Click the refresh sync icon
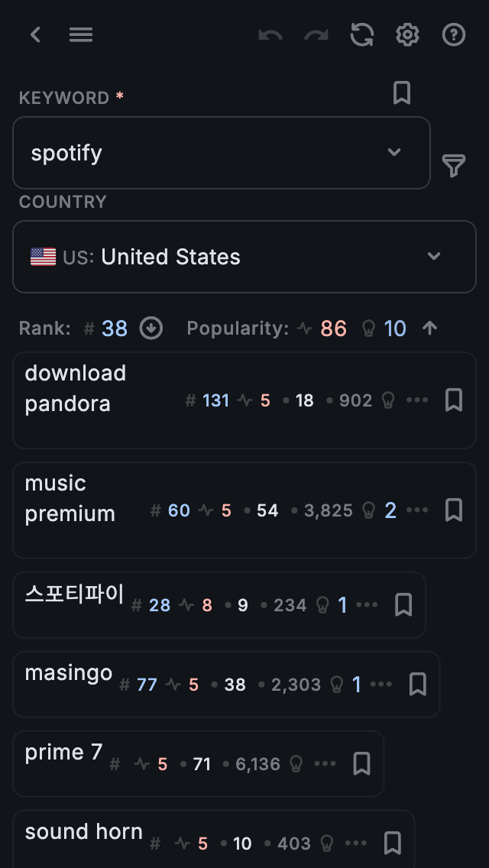489x868 pixels. 362,34
